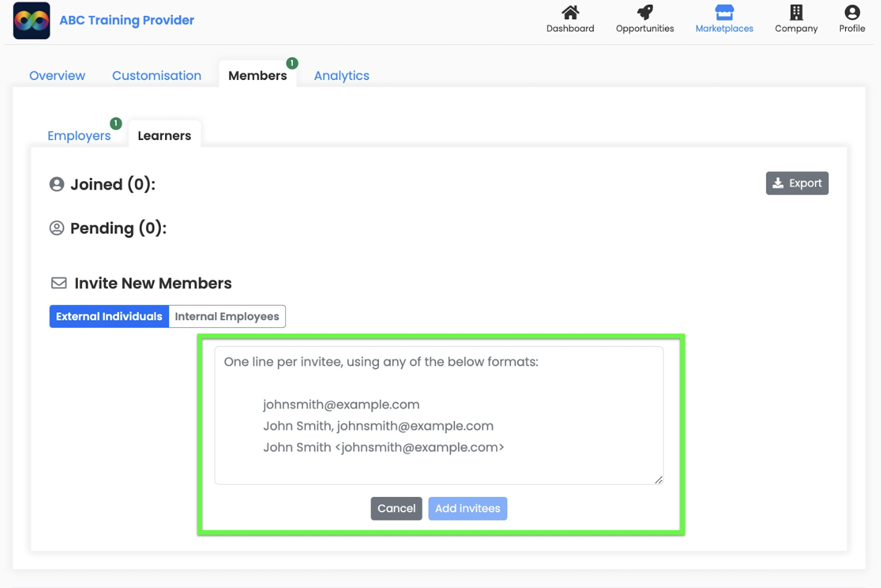
Task: Click the Joined (0): heading
Action: [113, 184]
